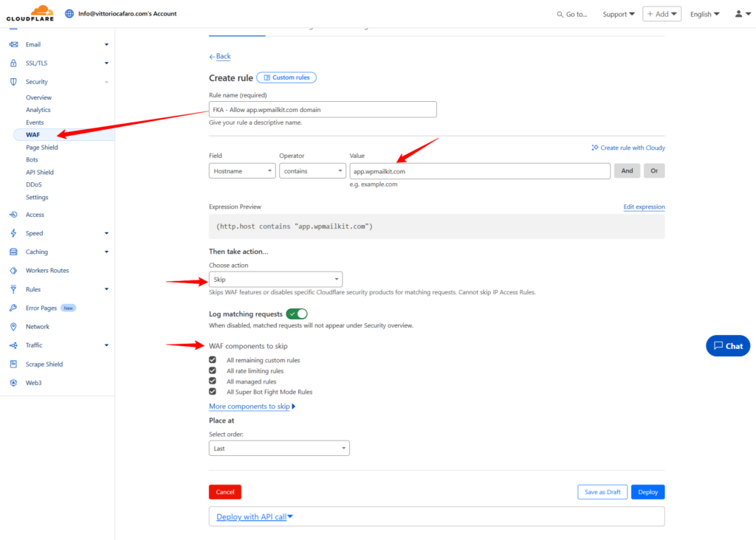
Task: Click the Scrape Shield icon
Action: pyautogui.click(x=13, y=364)
